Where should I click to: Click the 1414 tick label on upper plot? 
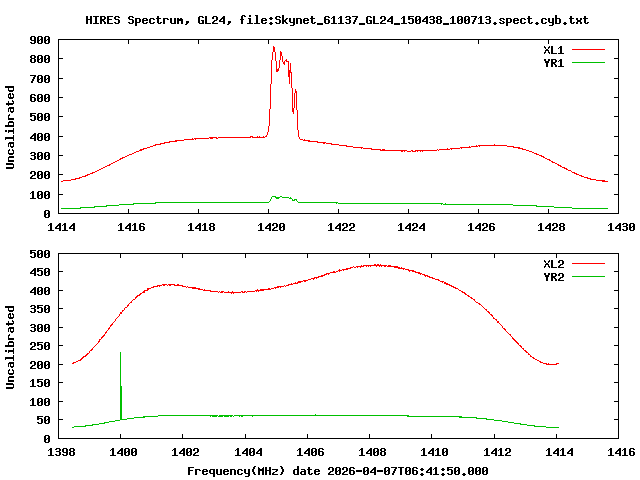[61, 227]
